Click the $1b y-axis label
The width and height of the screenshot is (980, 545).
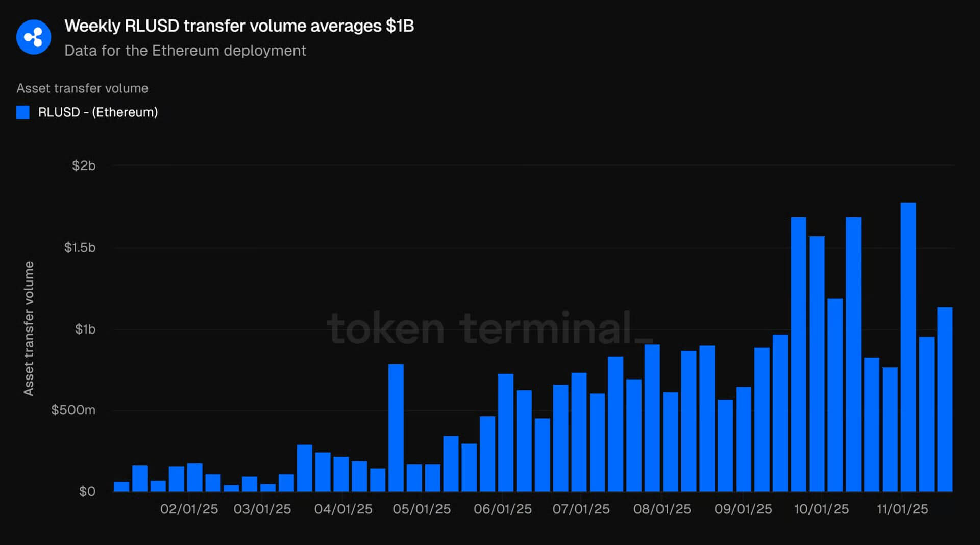point(85,329)
